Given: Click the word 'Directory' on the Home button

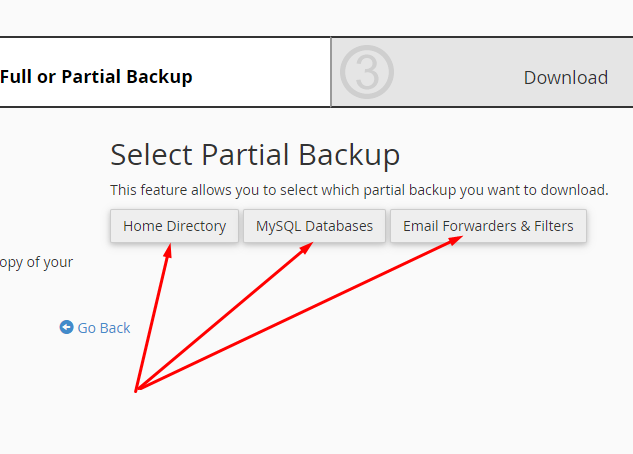Looking at the screenshot, I should pos(196,226).
